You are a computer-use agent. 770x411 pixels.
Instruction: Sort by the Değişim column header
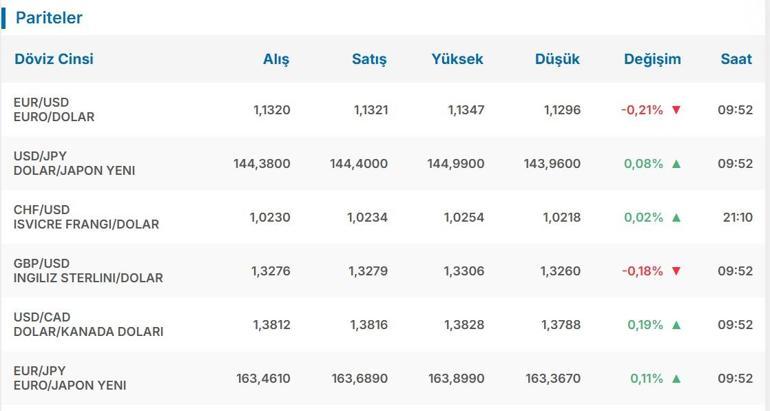coord(652,59)
